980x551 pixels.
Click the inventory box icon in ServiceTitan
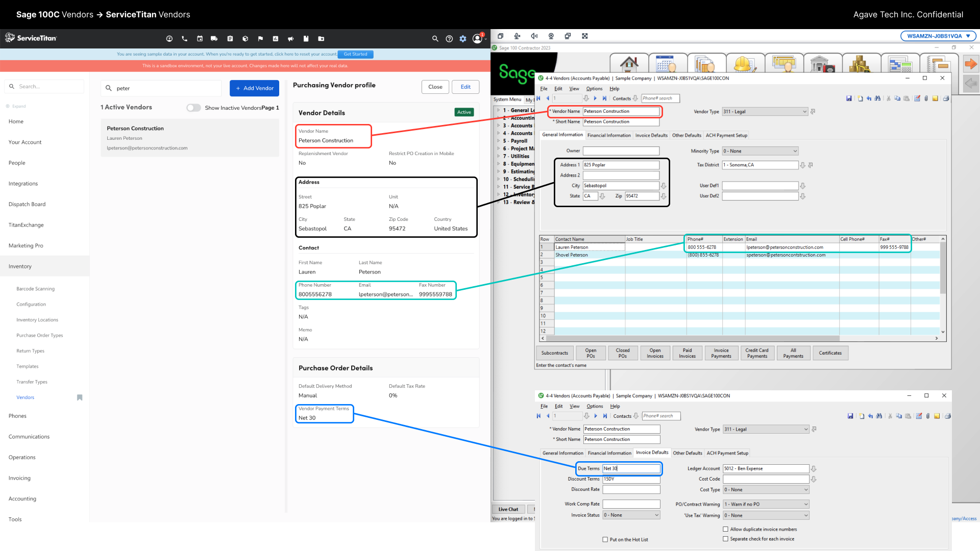(x=245, y=38)
